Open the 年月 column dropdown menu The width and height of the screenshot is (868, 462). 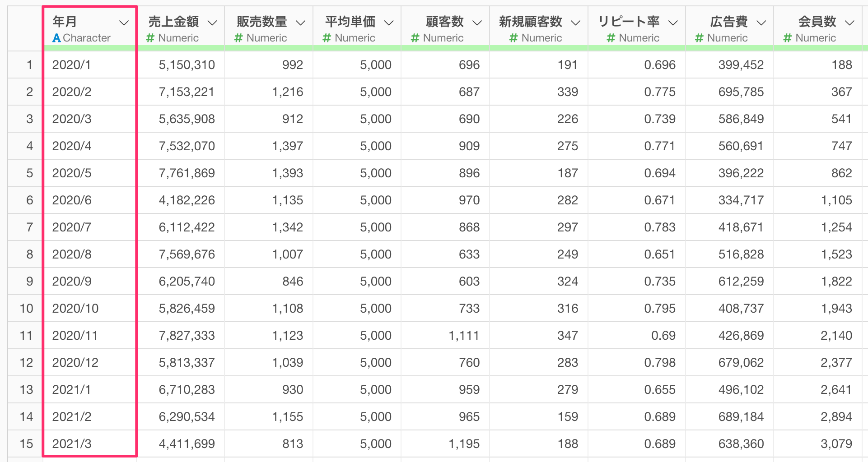124,23
